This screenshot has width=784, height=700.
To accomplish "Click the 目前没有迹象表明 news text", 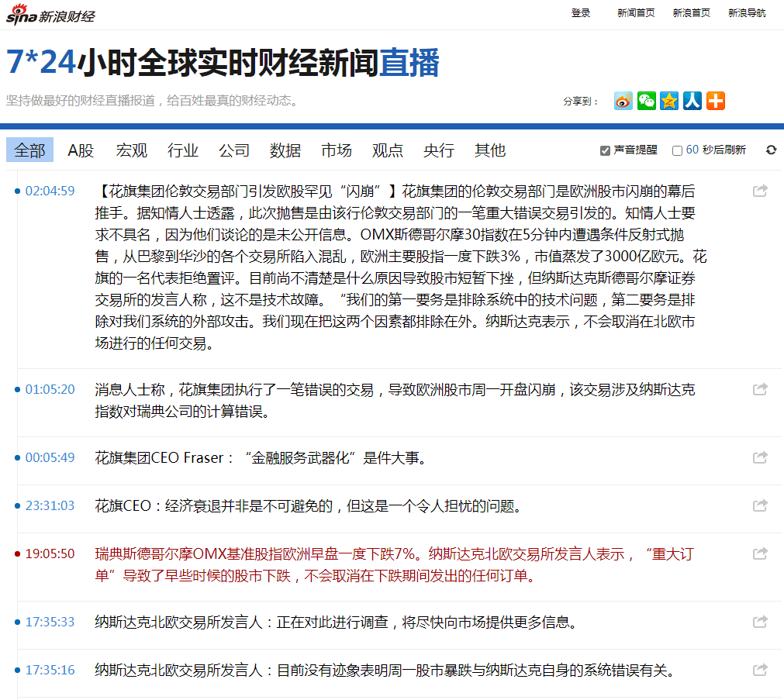I will pos(385,670).
